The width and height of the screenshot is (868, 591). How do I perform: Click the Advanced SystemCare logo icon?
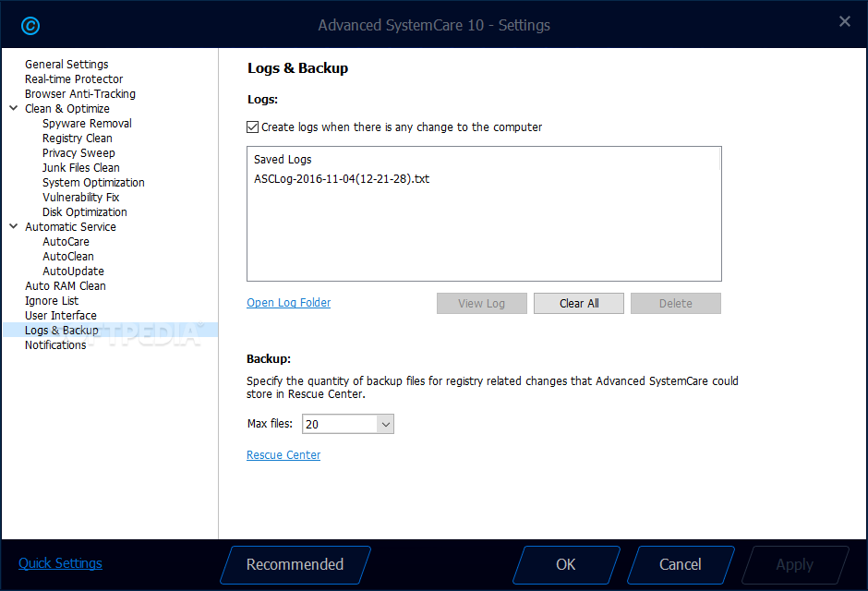coord(30,26)
